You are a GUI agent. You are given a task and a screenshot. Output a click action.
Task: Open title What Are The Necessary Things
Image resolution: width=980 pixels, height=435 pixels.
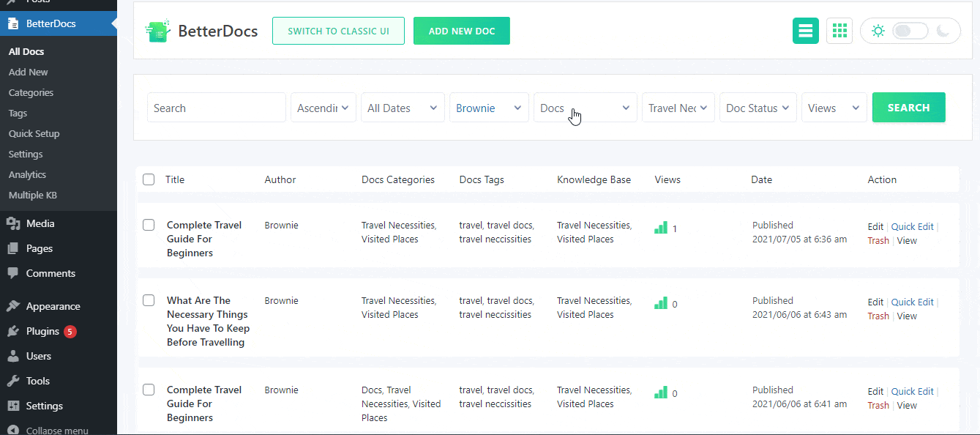[x=208, y=321]
